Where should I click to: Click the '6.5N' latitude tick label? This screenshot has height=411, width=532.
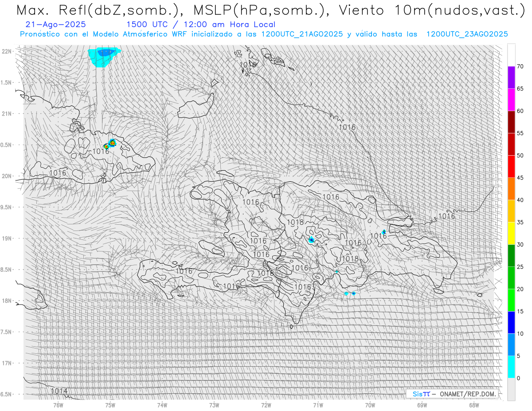(x=6, y=394)
